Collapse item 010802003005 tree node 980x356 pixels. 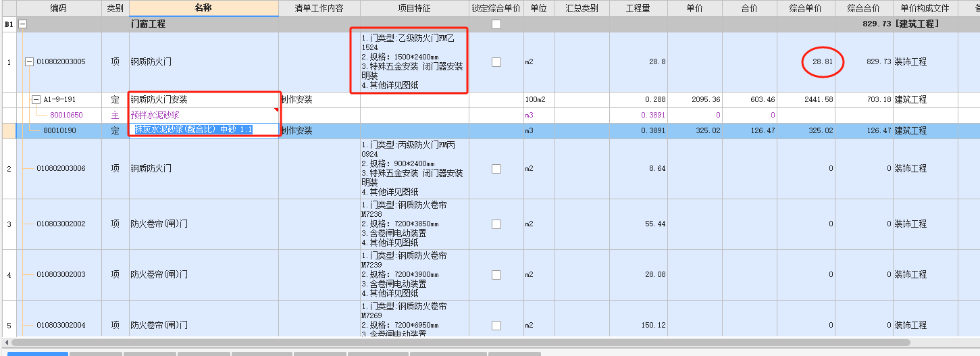pos(29,62)
